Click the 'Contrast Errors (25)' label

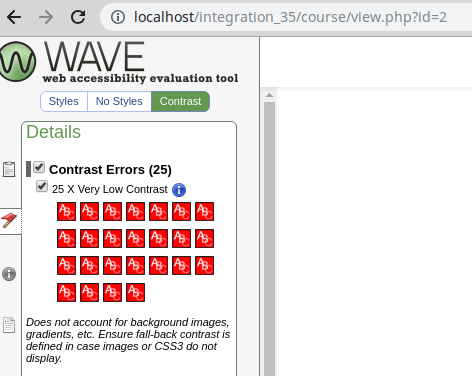[x=110, y=170]
